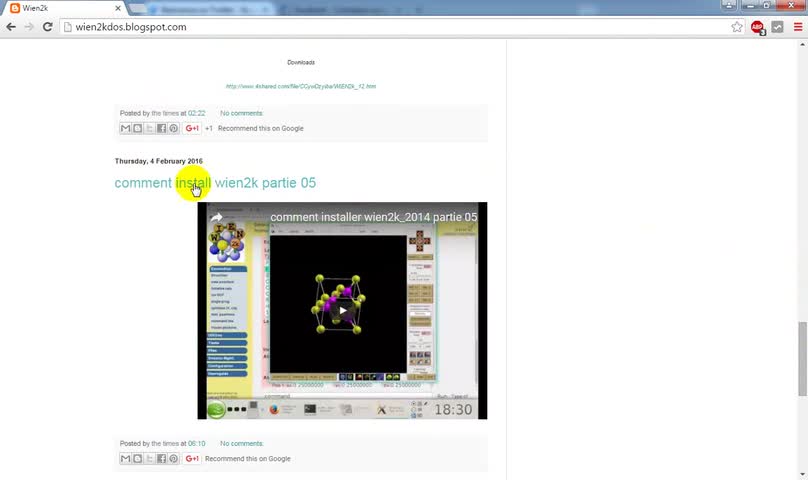Open the 06:10 post timestamp link
The width and height of the screenshot is (808, 480).
tap(196, 443)
